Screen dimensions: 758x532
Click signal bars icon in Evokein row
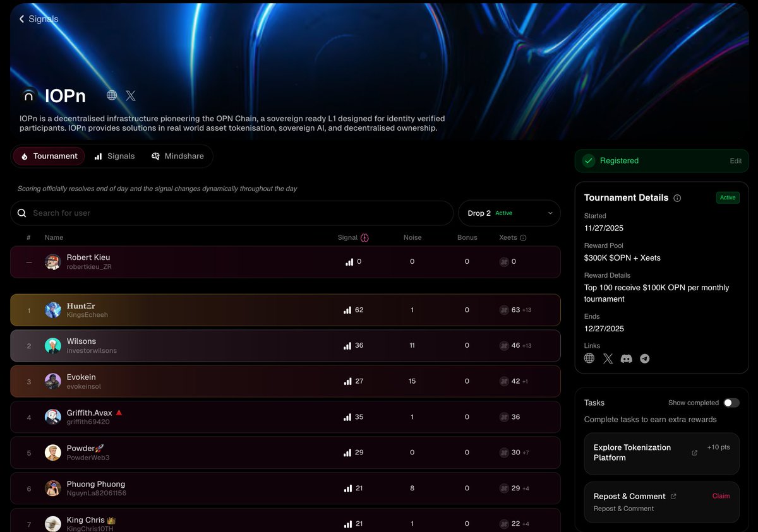pos(347,381)
